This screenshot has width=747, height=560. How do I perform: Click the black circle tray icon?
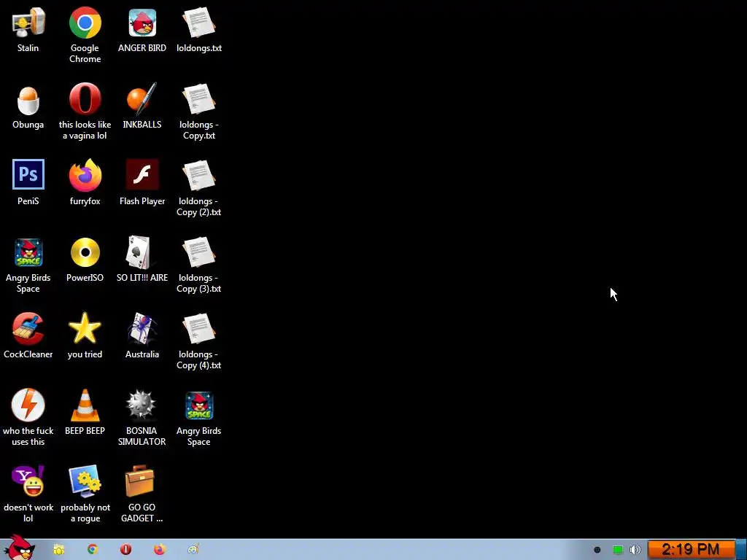(x=597, y=550)
